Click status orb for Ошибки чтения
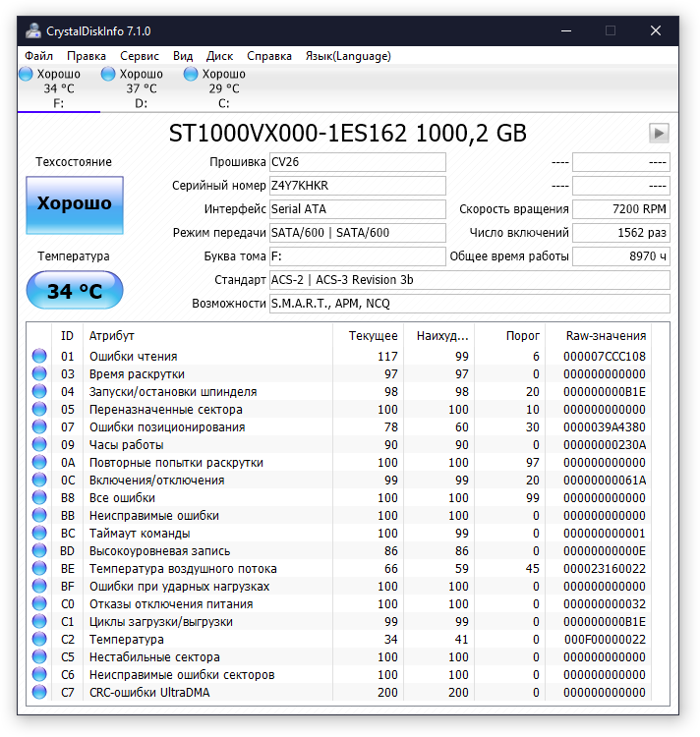Image resolution: width=700 pixels, height=737 pixels. click(x=39, y=356)
